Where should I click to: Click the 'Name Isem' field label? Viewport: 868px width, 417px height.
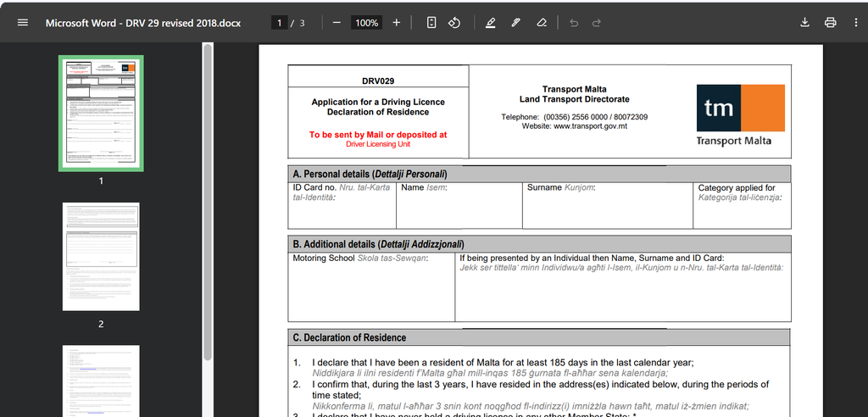pos(424,187)
